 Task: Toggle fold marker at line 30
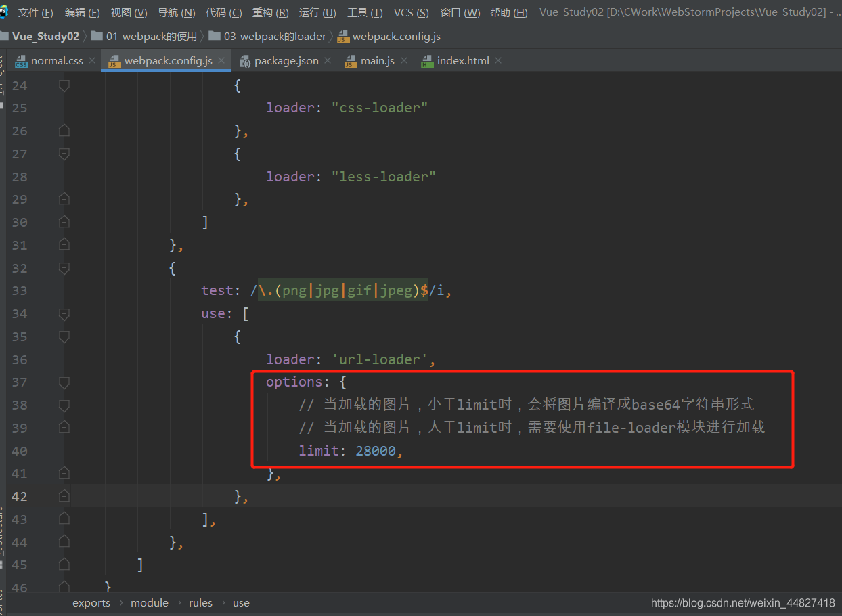coord(64,222)
